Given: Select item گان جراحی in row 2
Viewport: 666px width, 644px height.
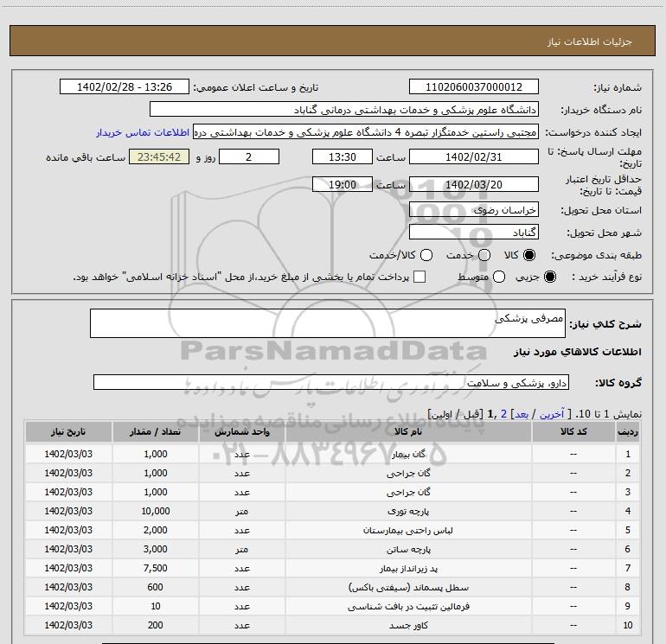Looking at the screenshot, I should pyautogui.click(x=408, y=474).
